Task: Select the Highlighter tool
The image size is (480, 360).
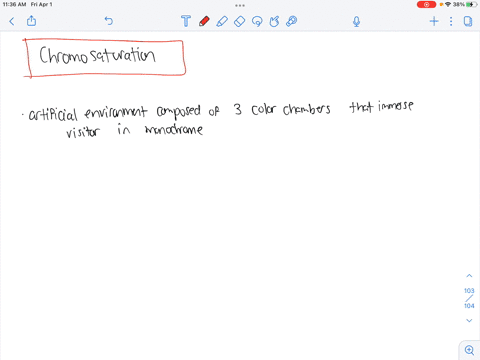Action: (x=222, y=21)
